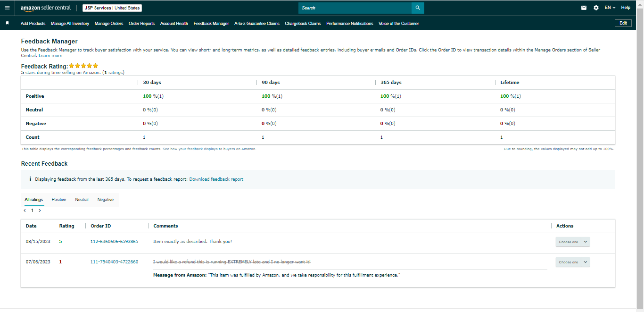Click the Message from Amazon text
Viewport: 644px width, 312px height.
[276, 275]
